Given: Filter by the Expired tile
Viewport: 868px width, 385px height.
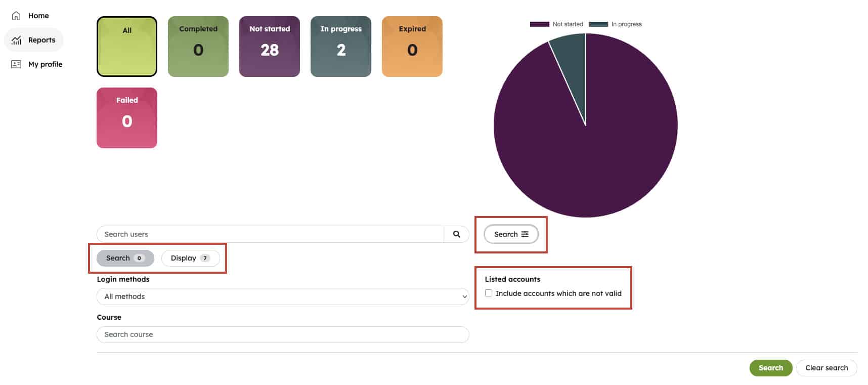Looking at the screenshot, I should pyautogui.click(x=412, y=47).
